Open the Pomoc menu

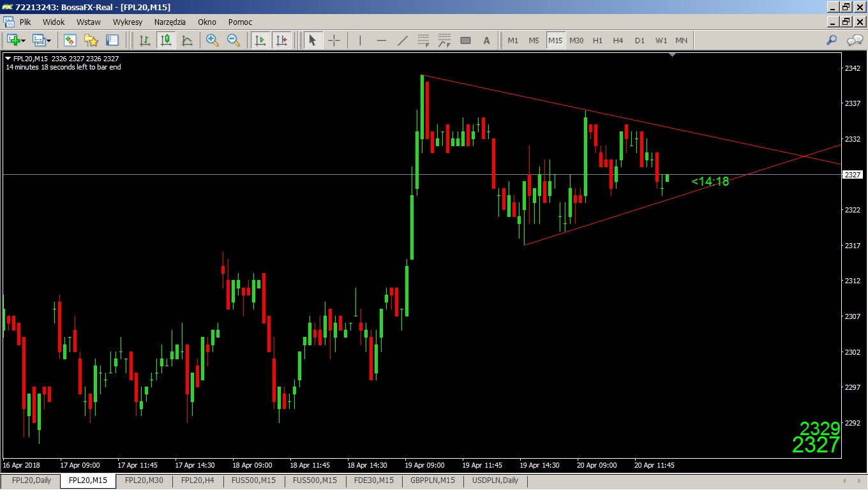[x=241, y=22]
